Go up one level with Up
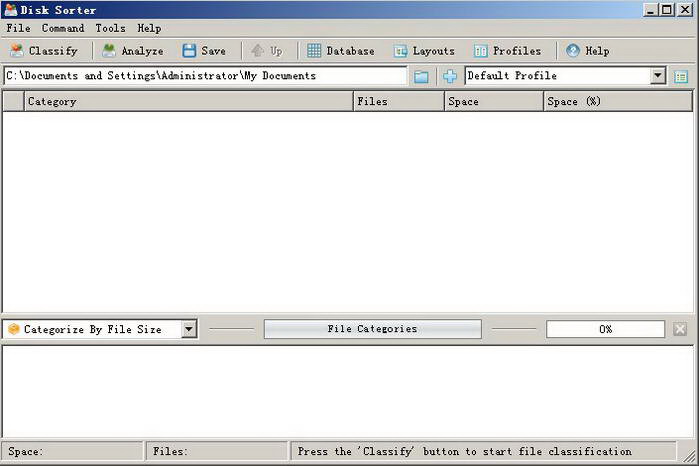 (x=267, y=51)
